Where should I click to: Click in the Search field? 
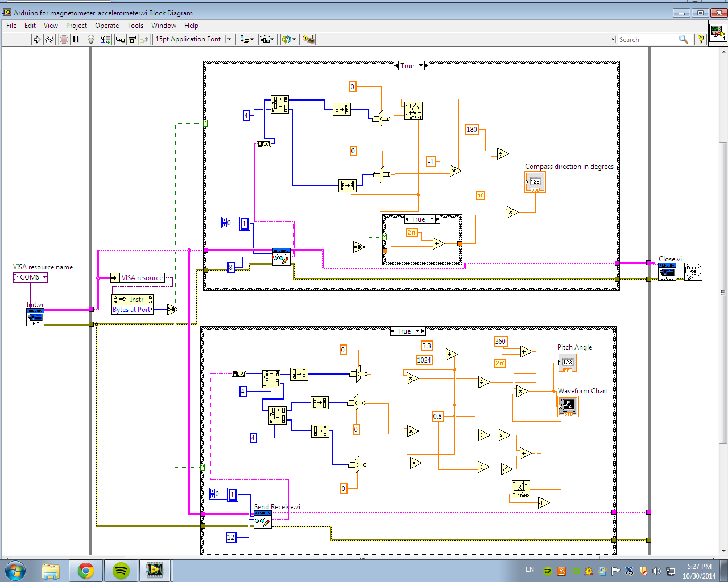pyautogui.click(x=646, y=39)
